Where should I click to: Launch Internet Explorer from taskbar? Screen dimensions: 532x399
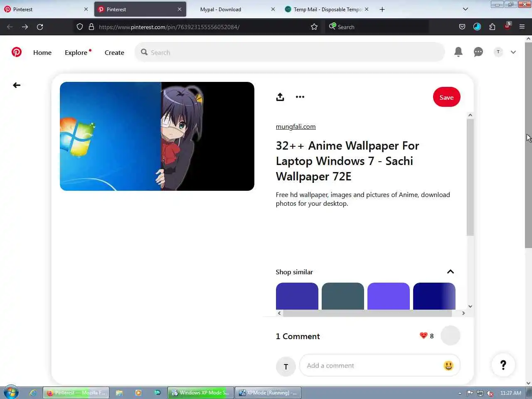[33, 393]
